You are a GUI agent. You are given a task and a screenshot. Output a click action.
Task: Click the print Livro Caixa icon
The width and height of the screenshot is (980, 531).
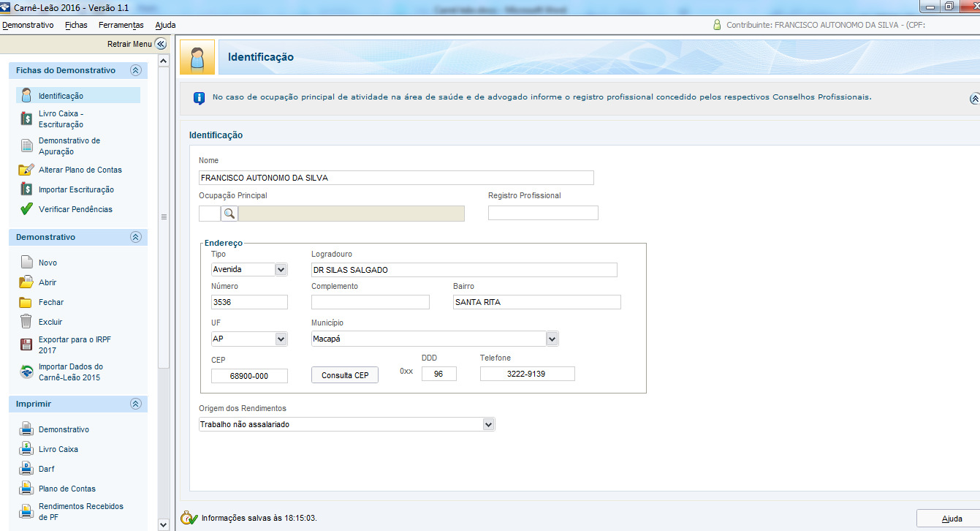[x=26, y=449]
